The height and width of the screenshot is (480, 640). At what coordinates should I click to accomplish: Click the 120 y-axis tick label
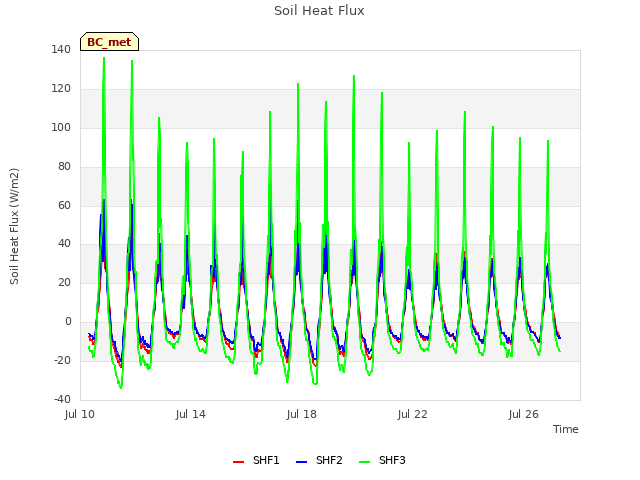(61, 89)
